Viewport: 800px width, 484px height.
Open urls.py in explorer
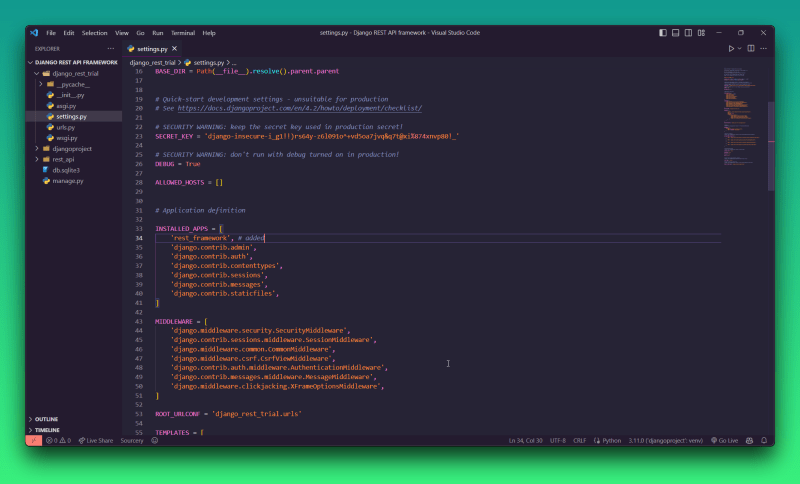tap(73, 127)
